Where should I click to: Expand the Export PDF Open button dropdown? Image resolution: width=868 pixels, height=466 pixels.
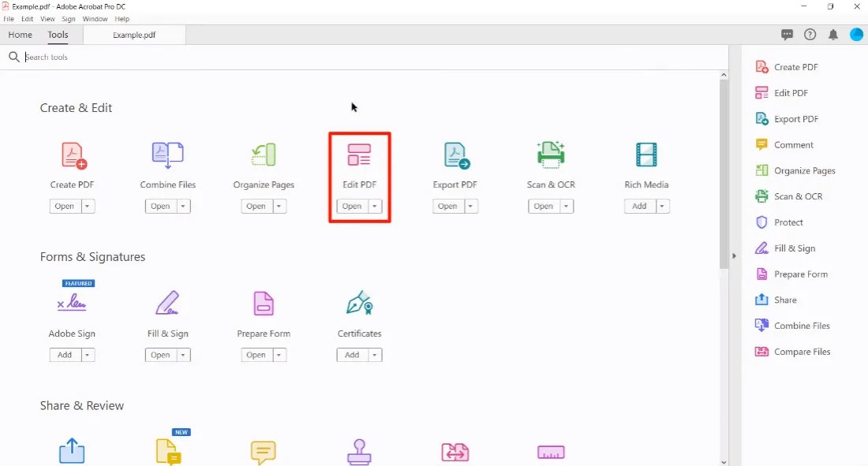[470, 206]
